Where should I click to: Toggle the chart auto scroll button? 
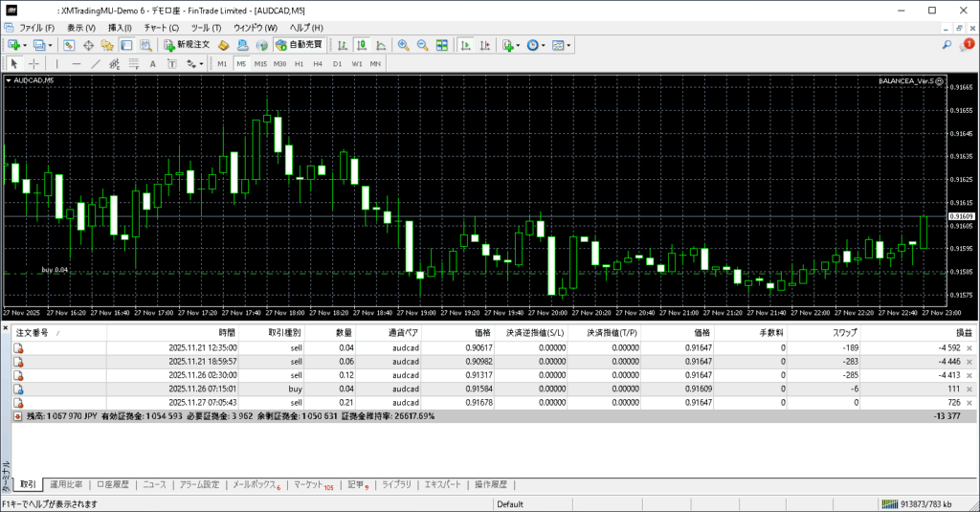(465, 45)
